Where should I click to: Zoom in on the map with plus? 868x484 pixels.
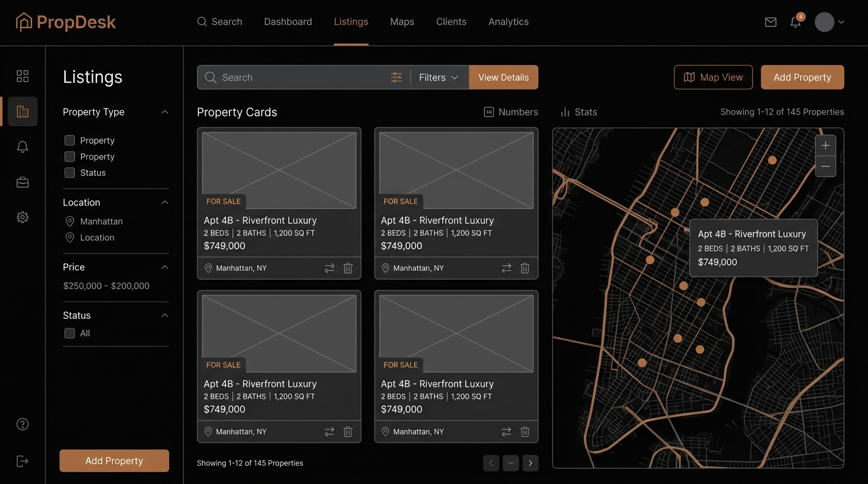[x=826, y=146]
